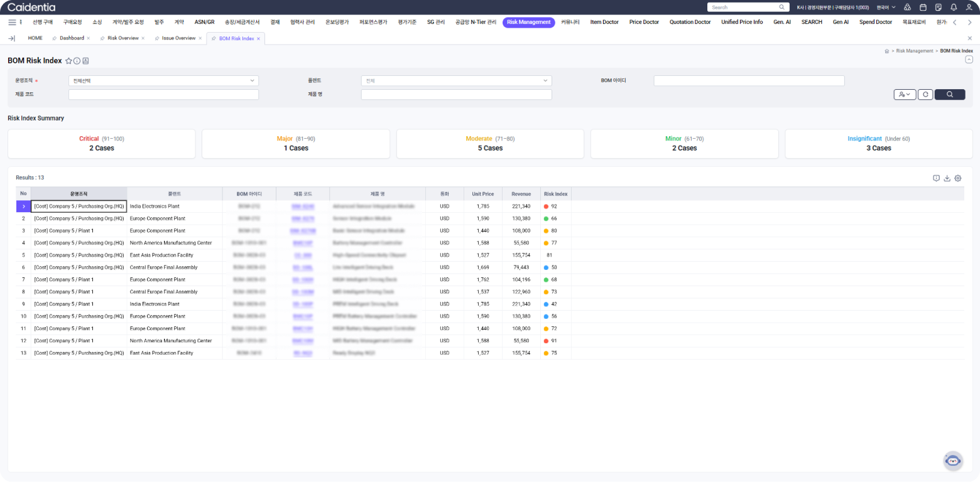
Task: Click the Critical cases summary card
Action: coord(101,144)
